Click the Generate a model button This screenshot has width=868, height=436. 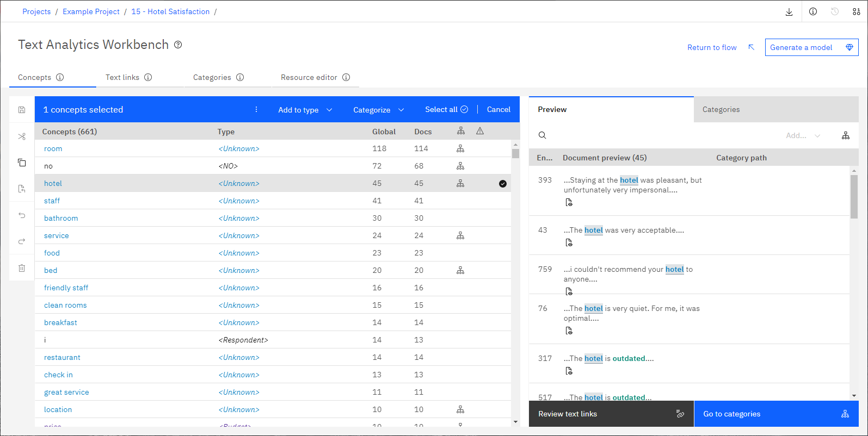pyautogui.click(x=811, y=47)
